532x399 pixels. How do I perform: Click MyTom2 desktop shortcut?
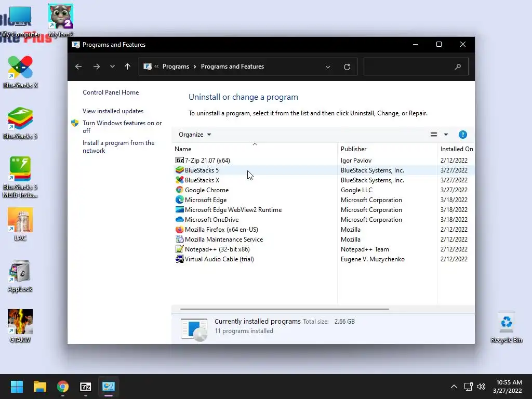coord(61,20)
